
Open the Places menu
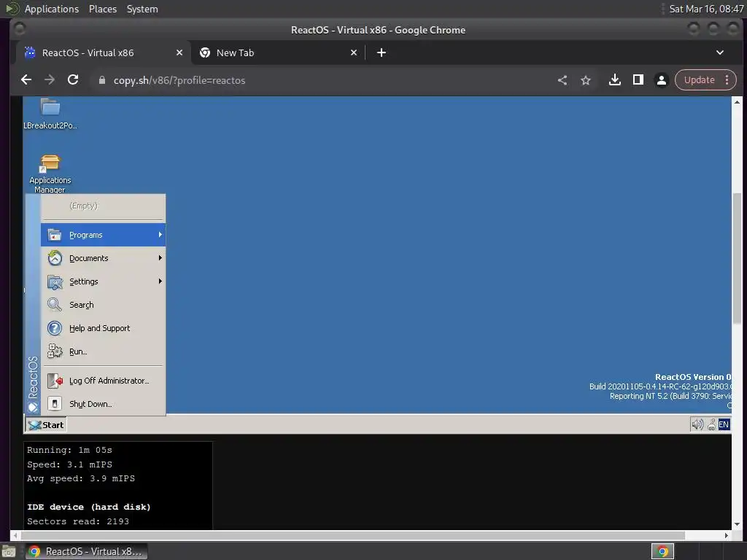(103, 9)
